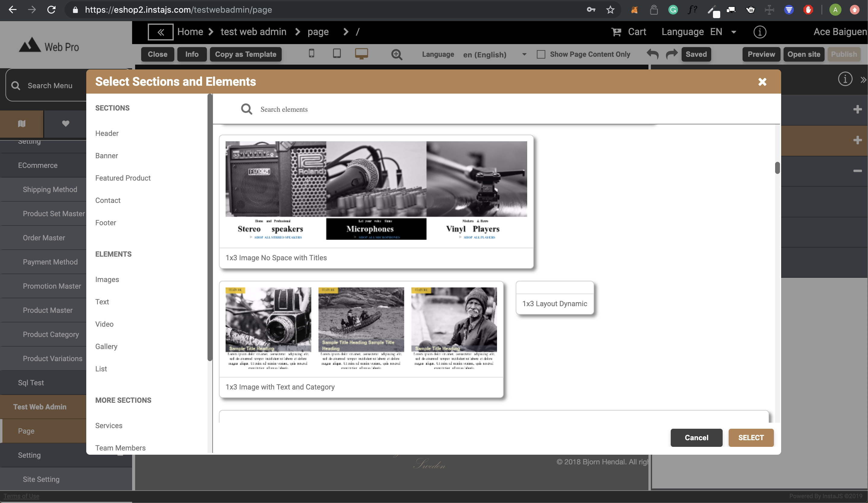Select the mobile phone preview icon
This screenshot has width=868, height=503.
tap(311, 53)
